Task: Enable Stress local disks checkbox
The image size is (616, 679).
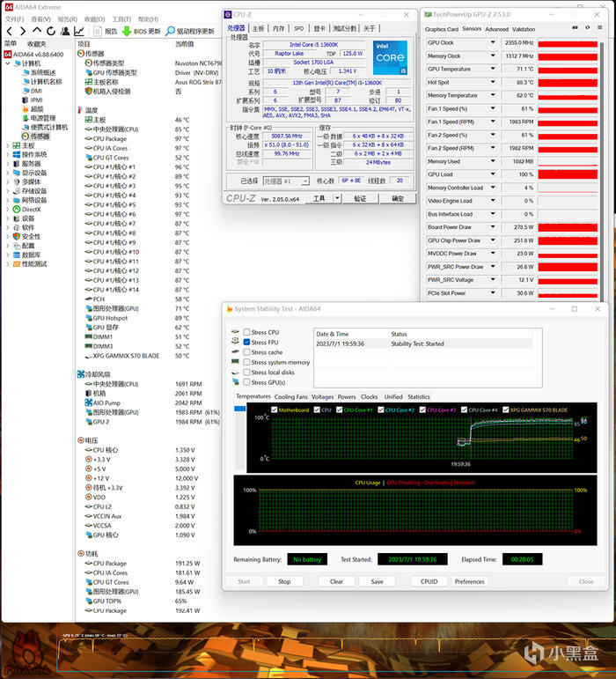Action: [246, 372]
